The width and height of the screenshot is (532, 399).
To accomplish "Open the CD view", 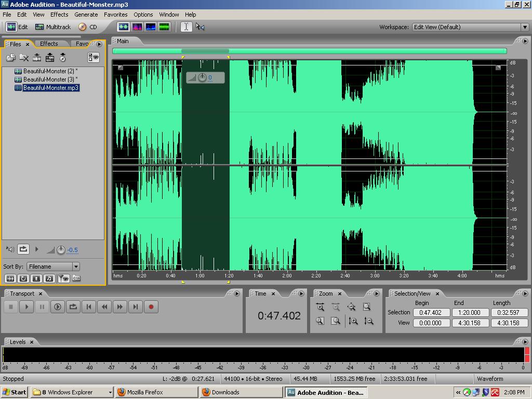I will 88,27.
